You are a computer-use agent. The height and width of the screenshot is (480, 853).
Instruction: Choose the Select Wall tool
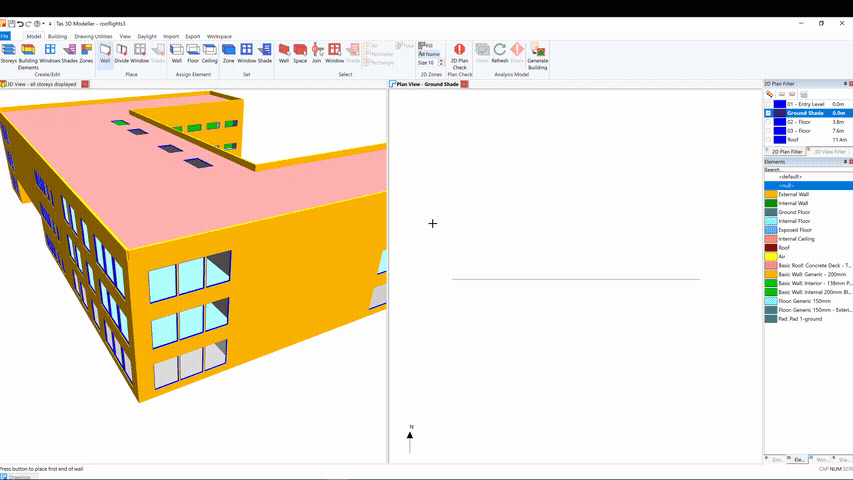coord(283,54)
